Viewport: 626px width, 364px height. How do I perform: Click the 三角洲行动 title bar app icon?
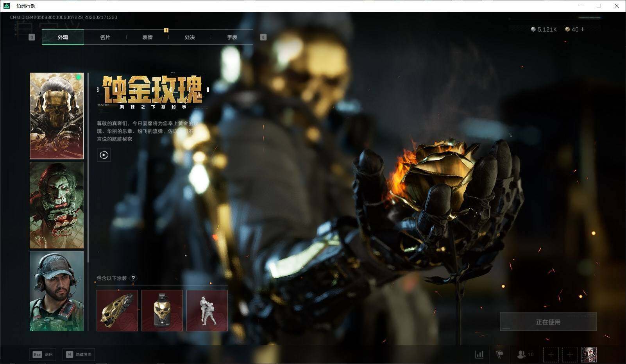[6, 6]
